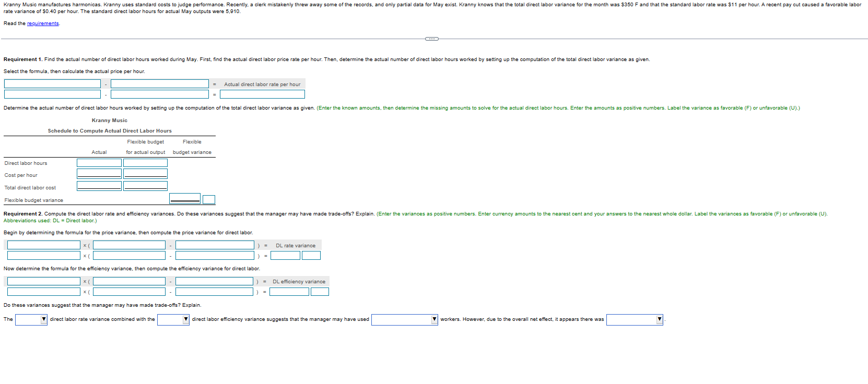This screenshot has height=384, width=868.
Task: Click Flexible budget variance amount cell
Action: pyautogui.click(x=185, y=199)
